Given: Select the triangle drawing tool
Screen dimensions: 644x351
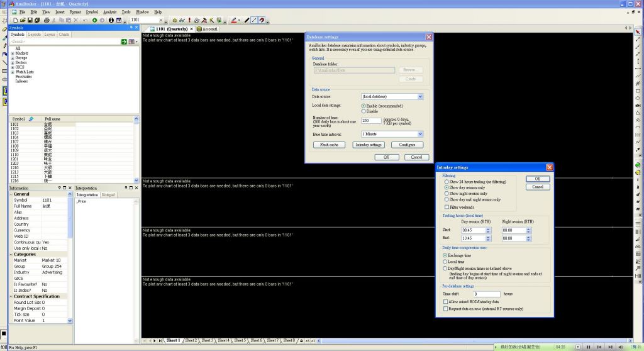Looking at the screenshot, I should point(638,113).
